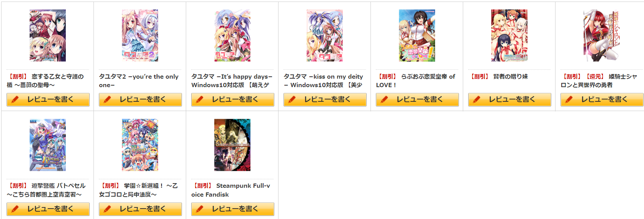Image resolution: width=644 pixels, height=219 pixels.
Task: Click レビューを書く under 賢者の贈り妹
Action: click(510, 99)
